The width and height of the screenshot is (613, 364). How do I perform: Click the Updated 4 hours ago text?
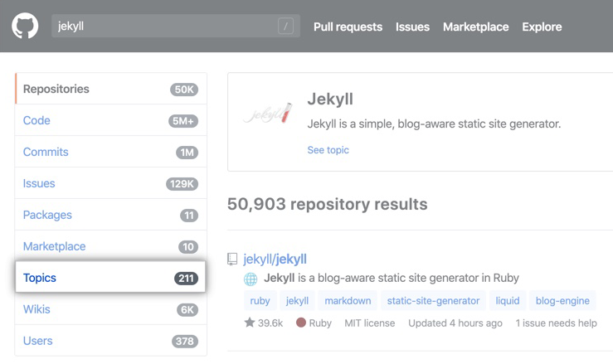[x=455, y=323]
